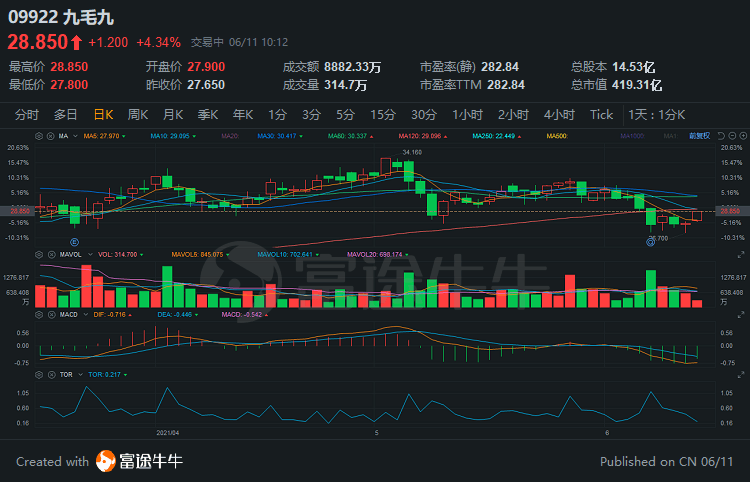Maximize the MAVOL volume panel

pos(741,255)
